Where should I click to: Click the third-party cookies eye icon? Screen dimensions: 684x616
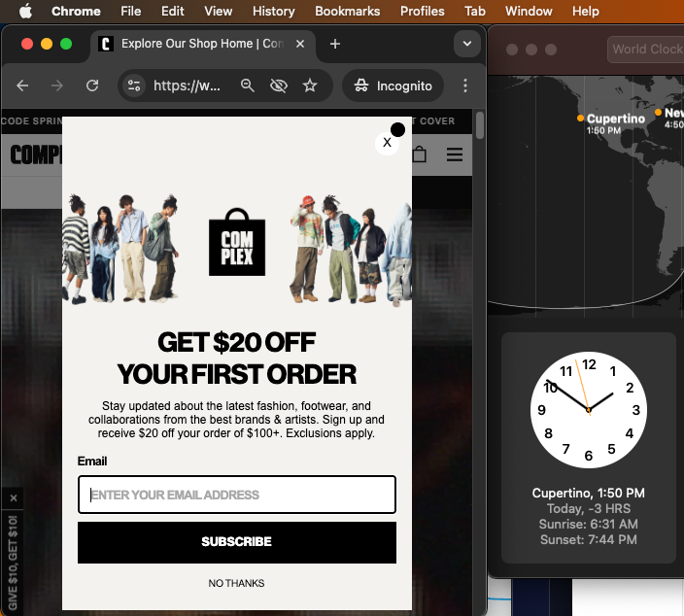278,86
